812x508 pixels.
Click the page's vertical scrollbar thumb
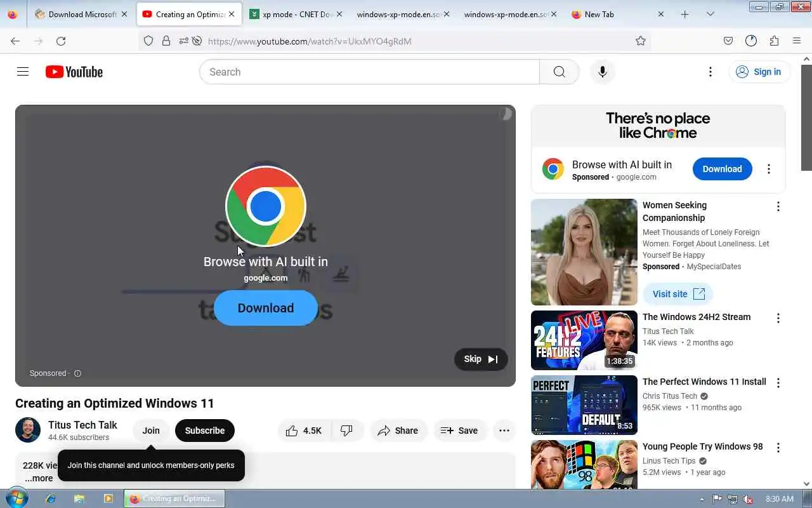[x=806, y=117]
